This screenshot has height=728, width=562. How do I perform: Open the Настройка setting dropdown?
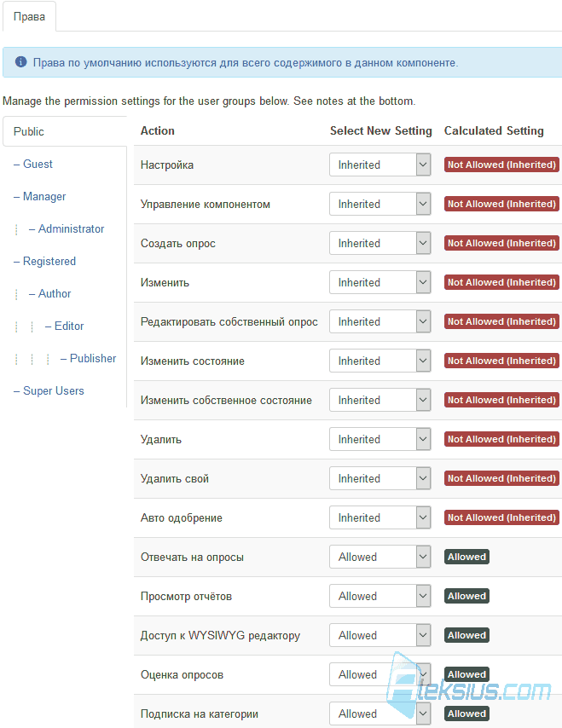(380, 165)
